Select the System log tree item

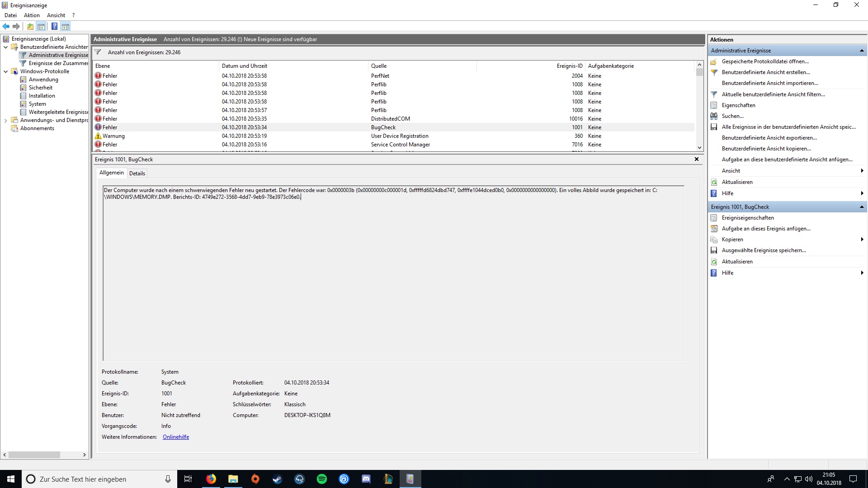click(37, 104)
